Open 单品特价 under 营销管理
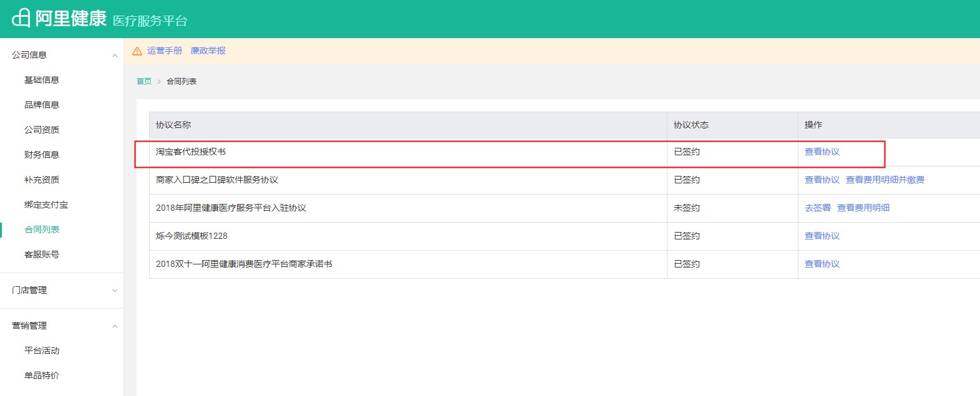980x396 pixels. 42,375
